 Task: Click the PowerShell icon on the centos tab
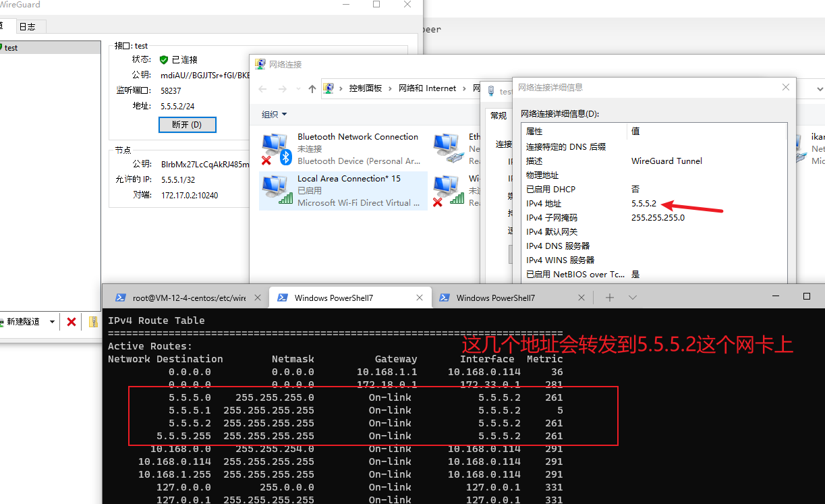coord(121,298)
